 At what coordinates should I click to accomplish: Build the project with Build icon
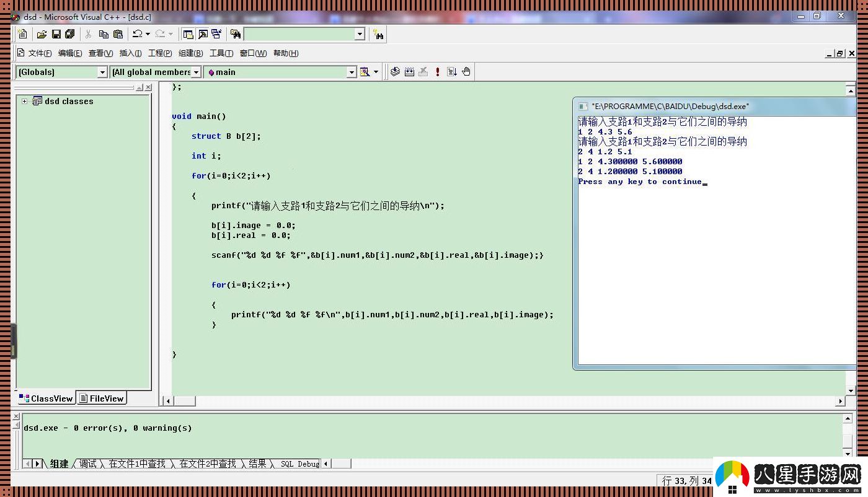(x=409, y=72)
